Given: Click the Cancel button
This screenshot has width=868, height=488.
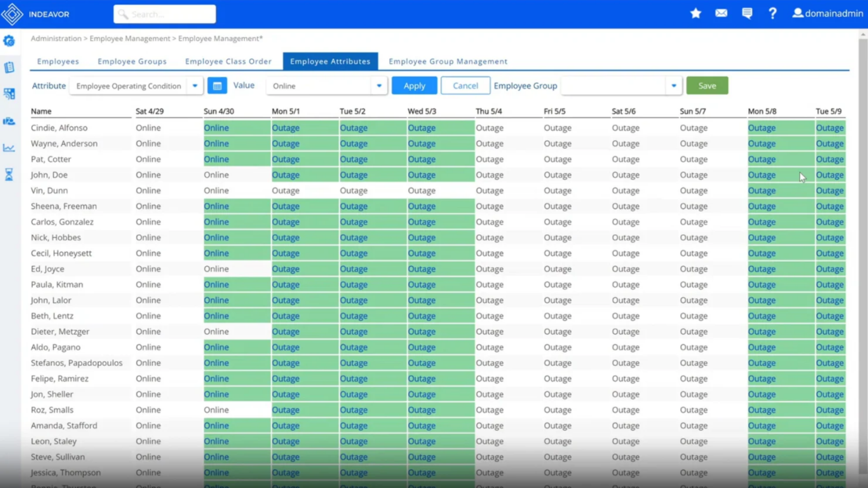Looking at the screenshot, I should click(x=465, y=86).
